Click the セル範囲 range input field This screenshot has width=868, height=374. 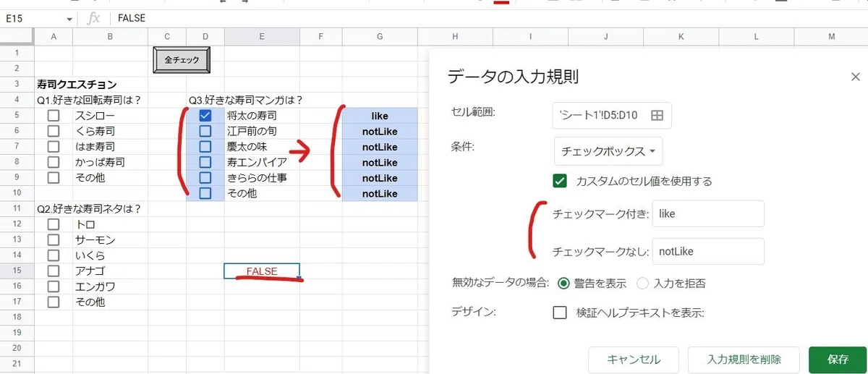point(612,115)
